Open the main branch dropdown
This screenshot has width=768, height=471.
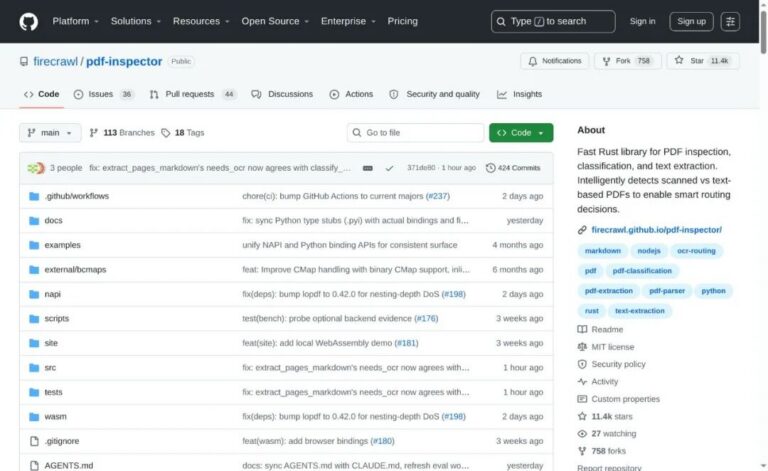(x=50, y=133)
